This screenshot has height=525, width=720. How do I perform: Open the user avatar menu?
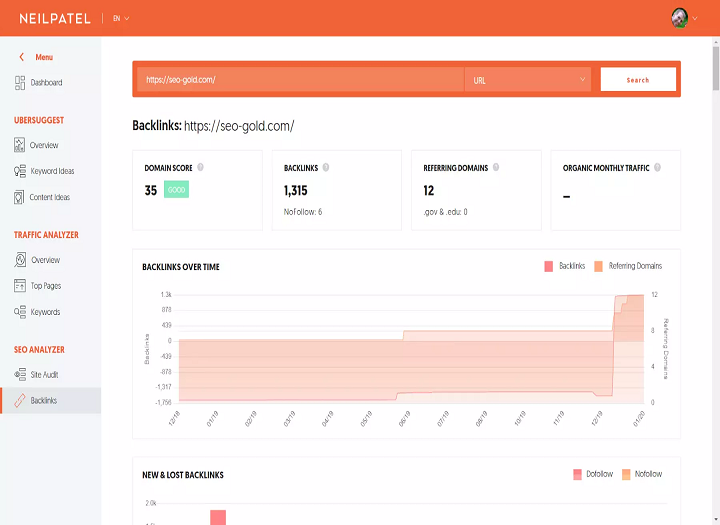[680, 18]
